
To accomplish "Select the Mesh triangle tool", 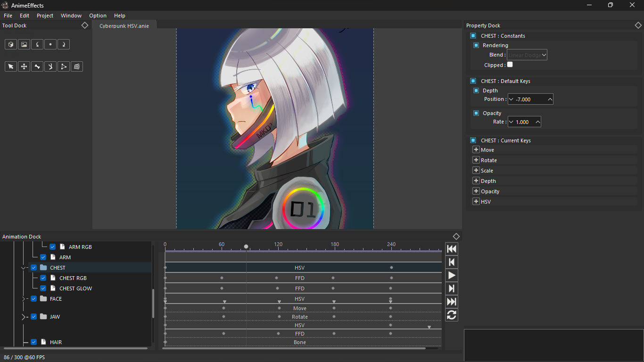I will pyautogui.click(x=64, y=66).
